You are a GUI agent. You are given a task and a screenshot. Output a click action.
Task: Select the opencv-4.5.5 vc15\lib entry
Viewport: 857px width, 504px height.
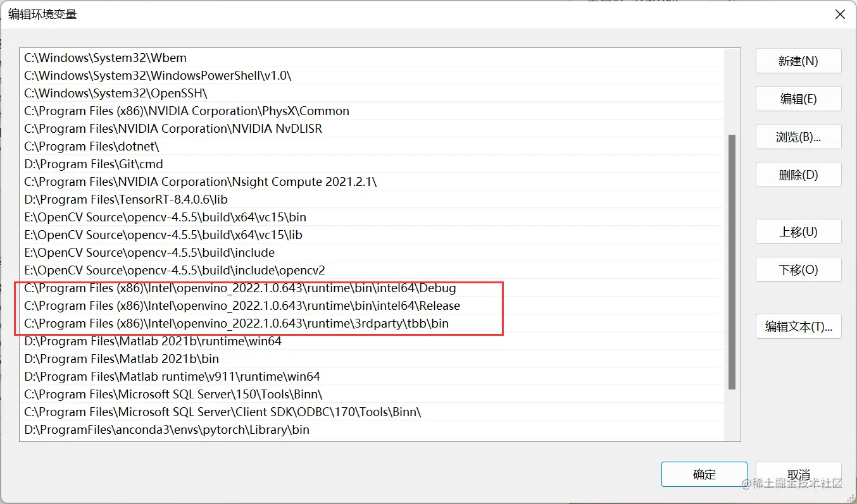click(x=372, y=235)
